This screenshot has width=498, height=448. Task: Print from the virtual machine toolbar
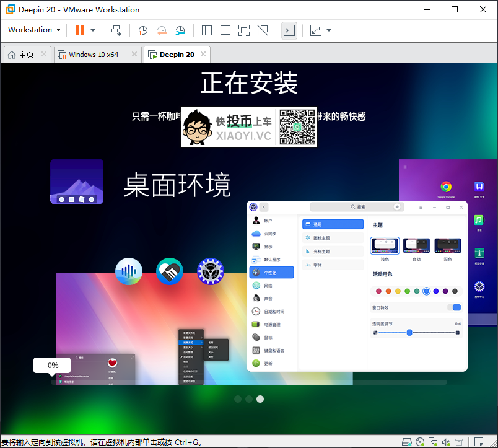click(x=116, y=30)
